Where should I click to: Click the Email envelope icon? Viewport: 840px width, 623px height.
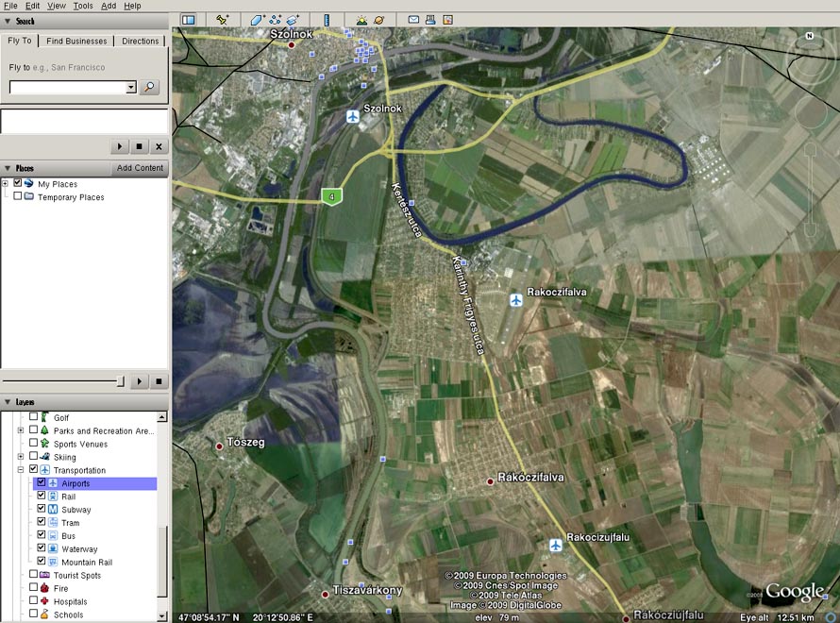(x=413, y=19)
